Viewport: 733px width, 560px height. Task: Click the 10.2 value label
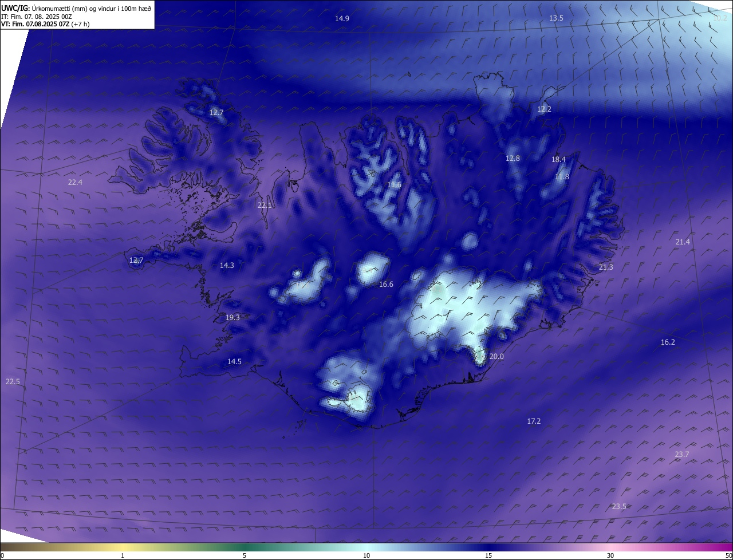(x=720, y=18)
